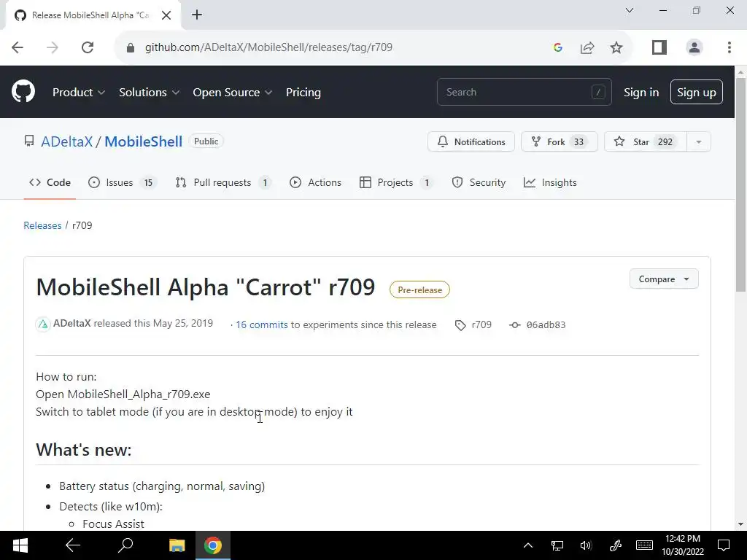Open the star lists dropdown arrow
The width and height of the screenshot is (747, 560).
[698, 141]
